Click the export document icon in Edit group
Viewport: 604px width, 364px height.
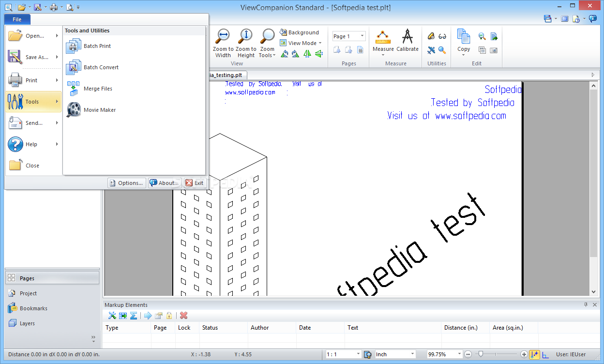(x=494, y=36)
